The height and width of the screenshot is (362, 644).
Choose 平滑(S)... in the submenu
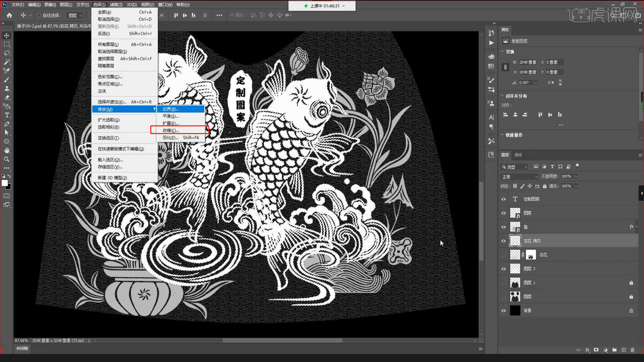point(181,116)
